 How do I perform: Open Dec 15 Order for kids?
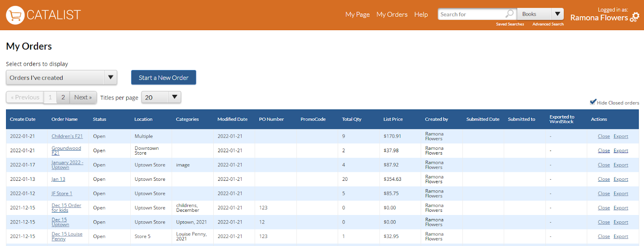(66, 208)
